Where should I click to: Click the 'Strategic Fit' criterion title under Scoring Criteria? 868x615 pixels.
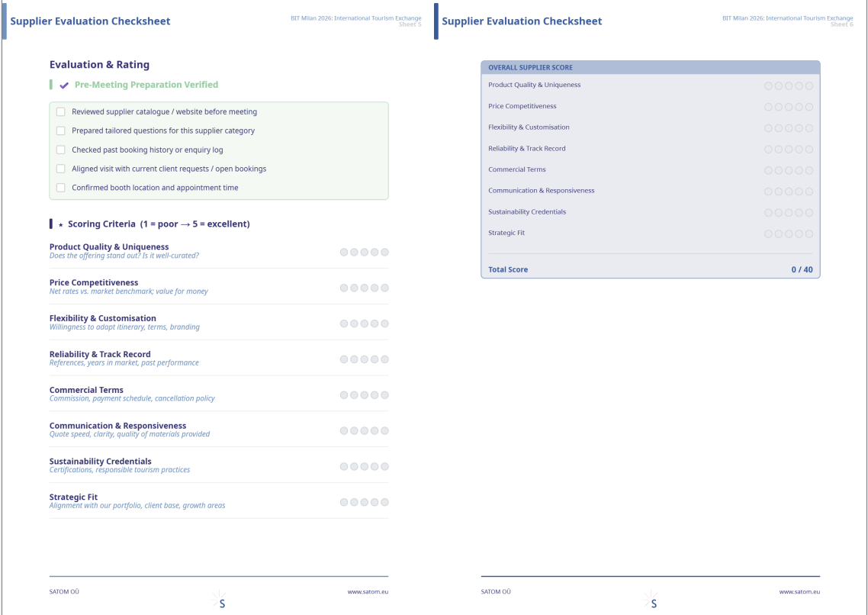point(74,497)
